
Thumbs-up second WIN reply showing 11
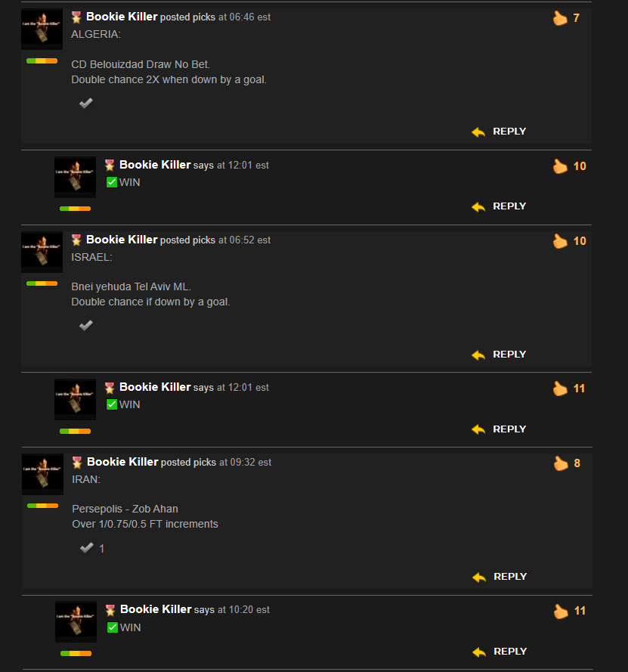(560, 389)
